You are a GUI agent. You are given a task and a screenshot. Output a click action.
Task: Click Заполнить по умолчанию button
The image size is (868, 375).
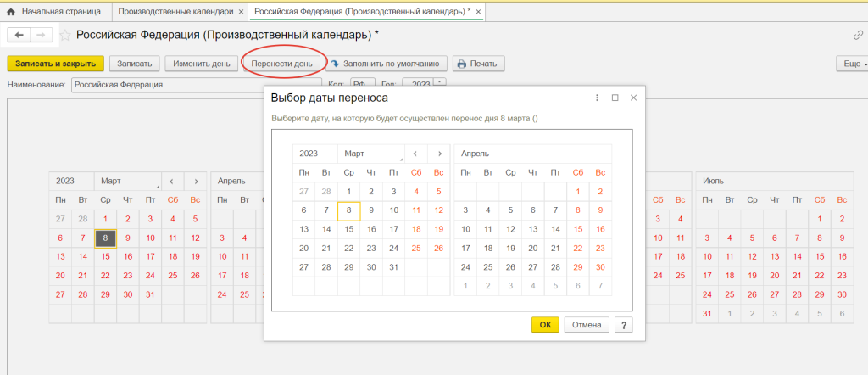click(x=387, y=64)
